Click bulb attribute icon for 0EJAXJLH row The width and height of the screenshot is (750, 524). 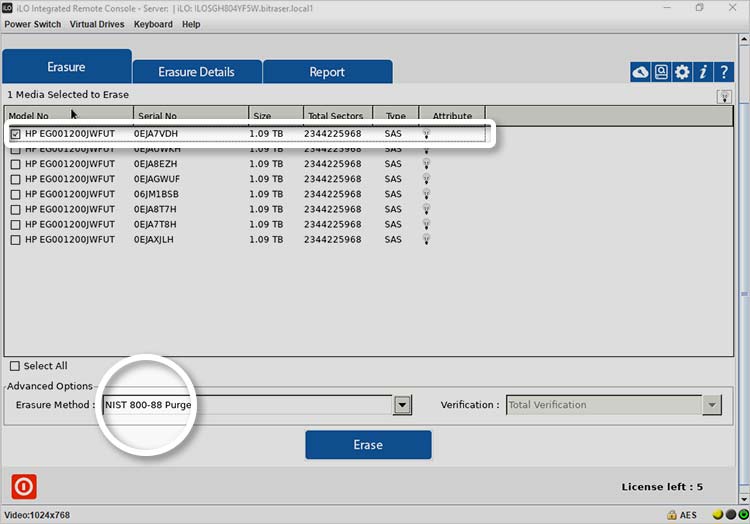coord(426,240)
